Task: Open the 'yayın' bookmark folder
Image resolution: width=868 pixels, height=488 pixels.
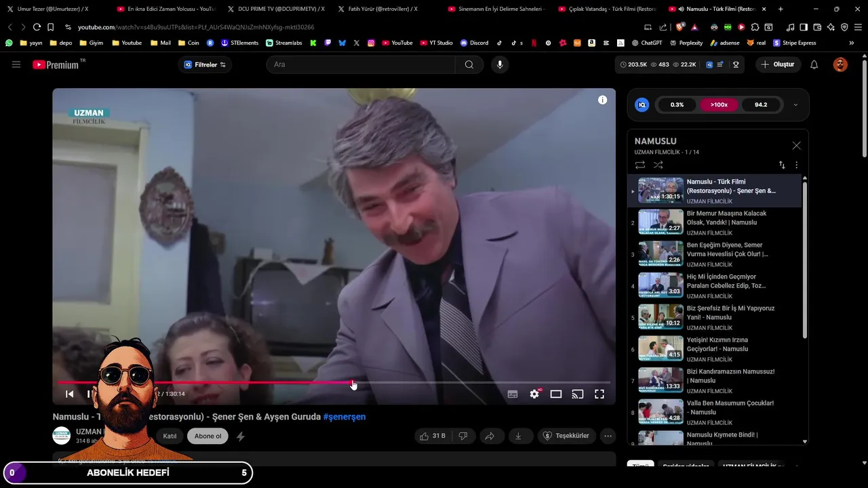Action: [x=31, y=43]
